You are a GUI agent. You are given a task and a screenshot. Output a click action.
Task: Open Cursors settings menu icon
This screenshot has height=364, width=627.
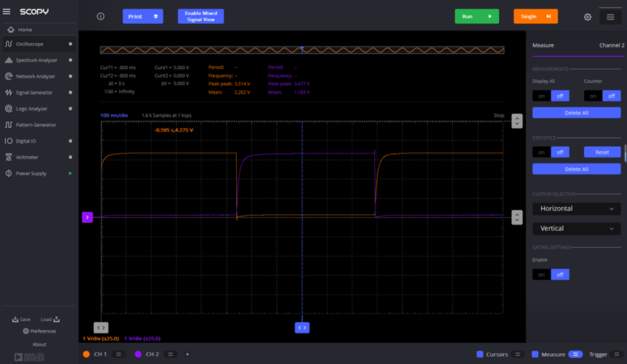517,354
